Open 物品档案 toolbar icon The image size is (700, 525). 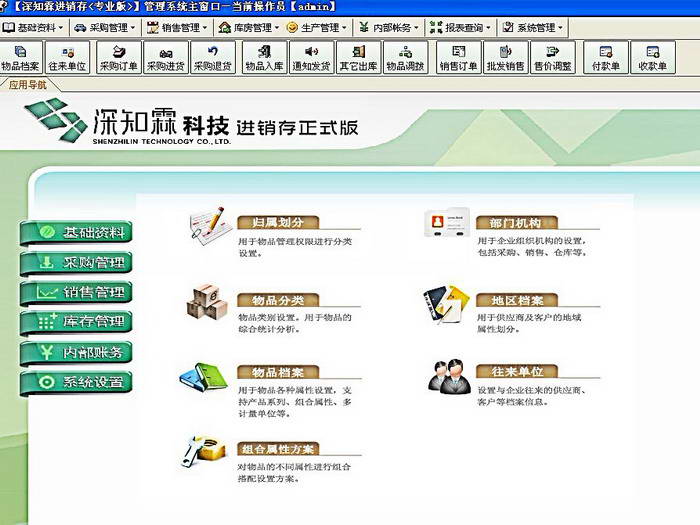[x=21, y=58]
